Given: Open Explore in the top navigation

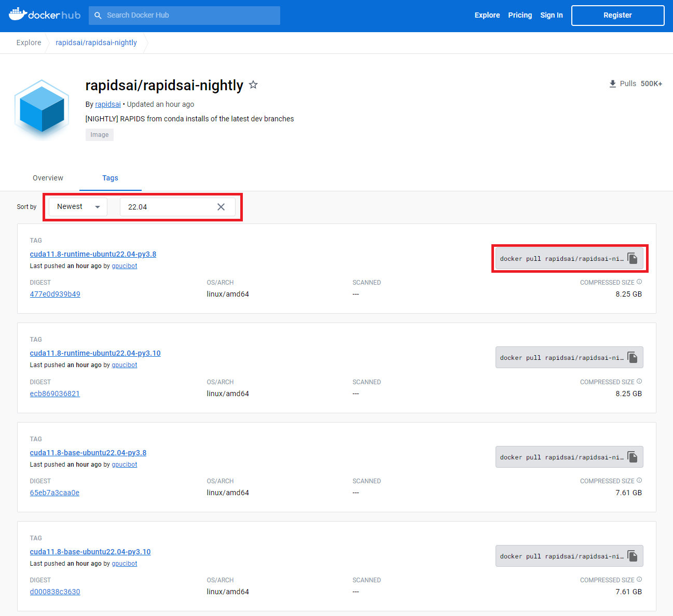Looking at the screenshot, I should click(x=487, y=15).
